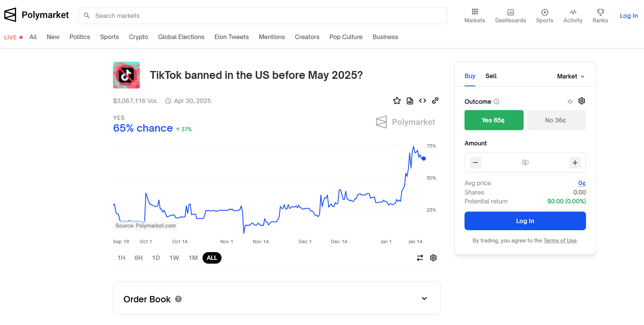Viewport: 644px width, 325px height.
Task: Increase amount with the plus button
Action: tap(575, 162)
